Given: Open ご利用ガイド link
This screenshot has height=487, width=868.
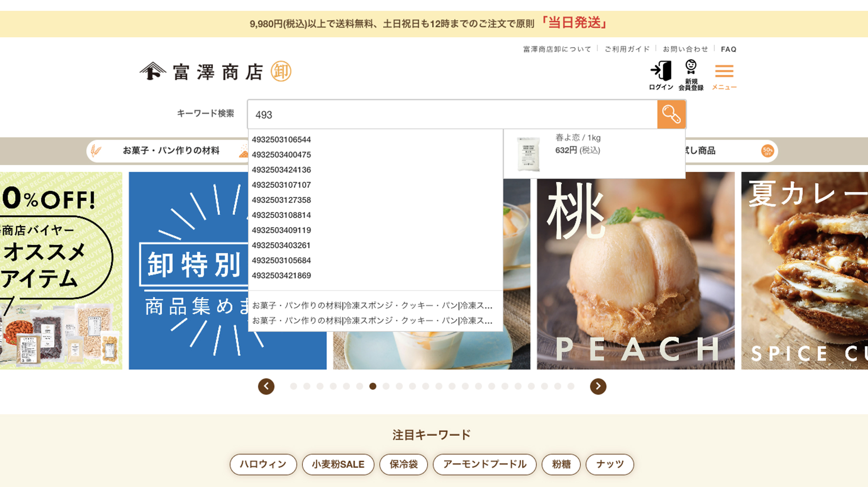Looking at the screenshot, I should click(x=627, y=49).
